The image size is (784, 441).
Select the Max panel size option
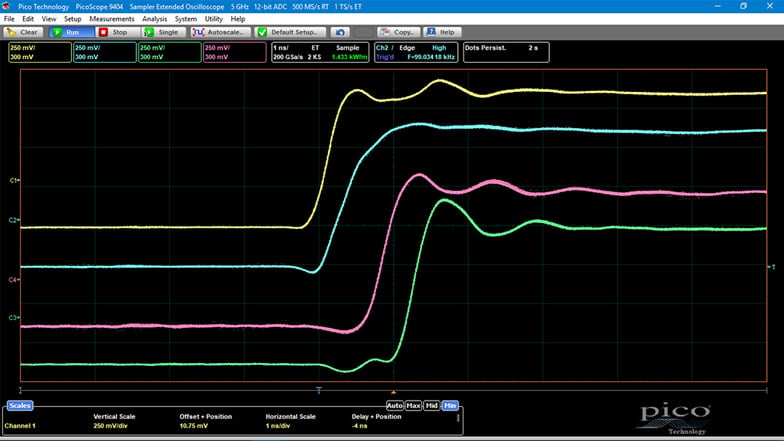(x=413, y=405)
